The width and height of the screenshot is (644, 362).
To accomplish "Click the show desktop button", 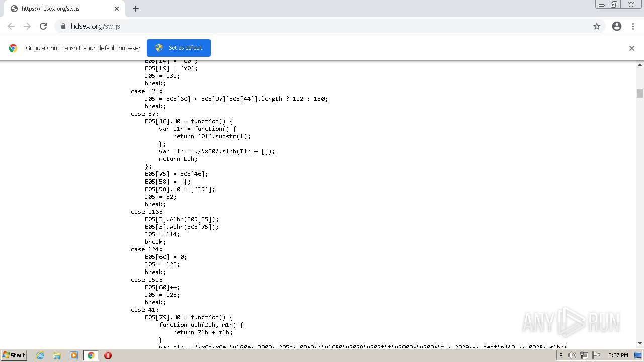I will coord(639,355).
